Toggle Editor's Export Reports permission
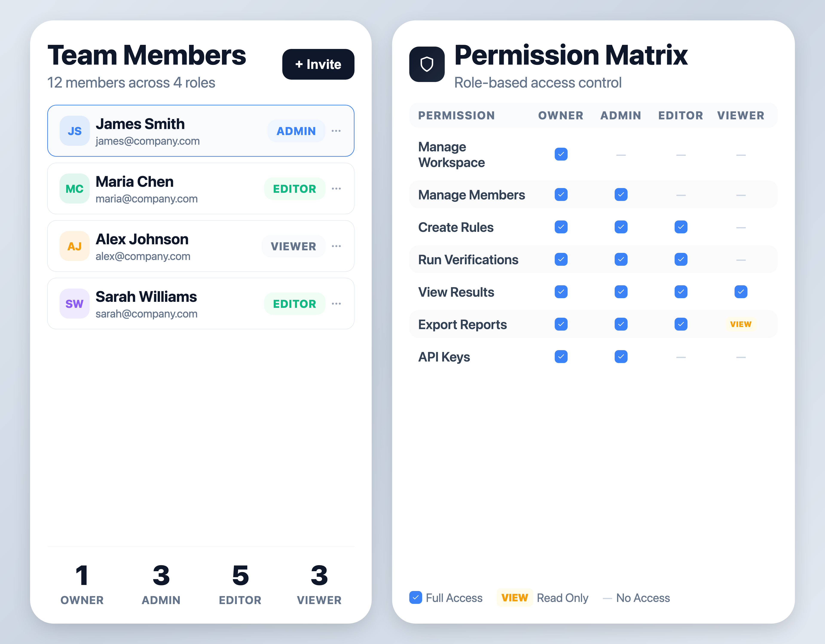This screenshot has width=825, height=644. (x=681, y=324)
